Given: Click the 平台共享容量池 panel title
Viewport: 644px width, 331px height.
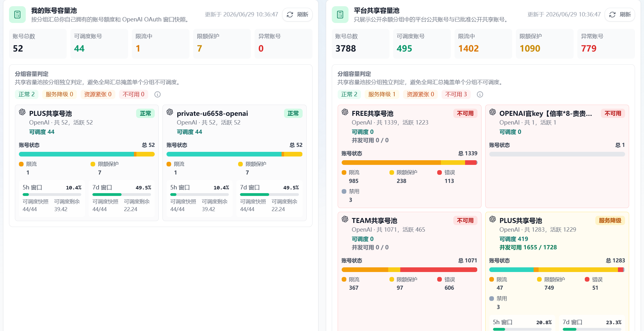Looking at the screenshot, I should [x=377, y=11].
